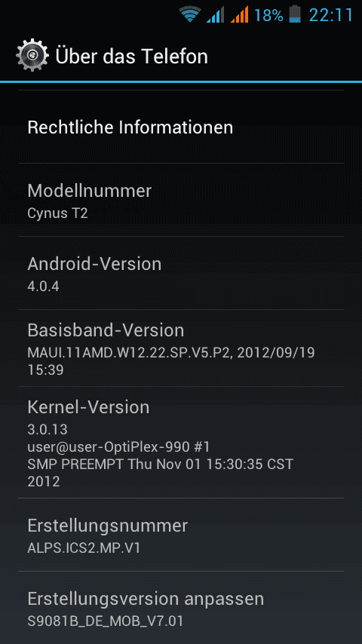Screen dimensions: 362x644
Task: Tap the orange SIM signal strength icon
Action: pos(240,15)
